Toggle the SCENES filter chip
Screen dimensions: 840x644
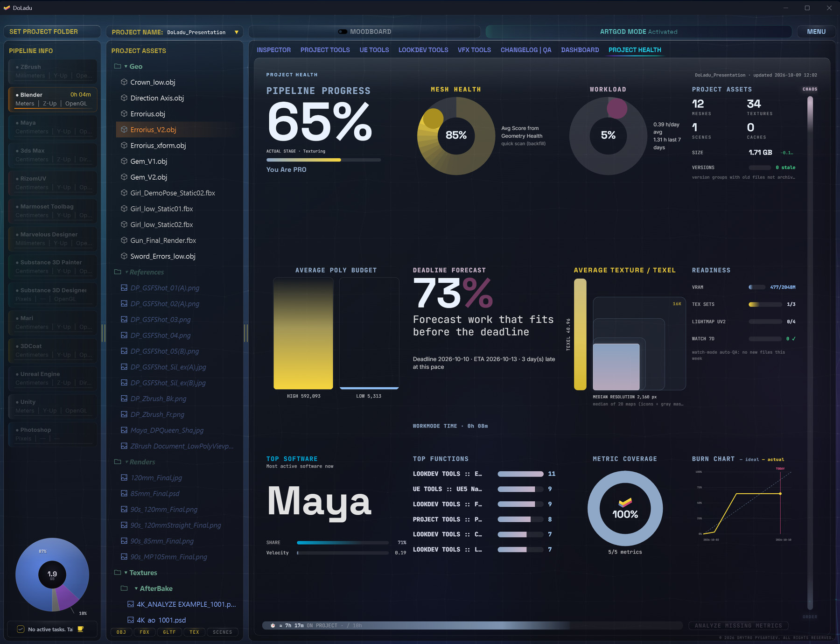[x=223, y=632]
